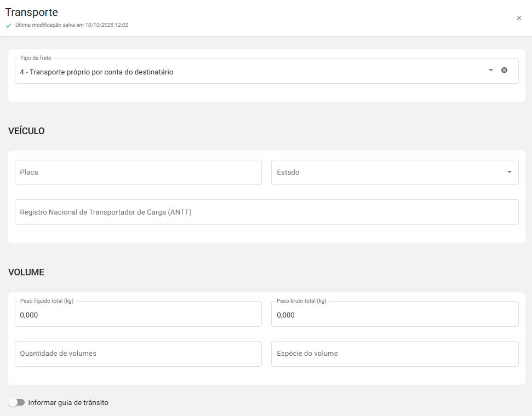Clear the Tipo de frete selection
This screenshot has height=416, width=532.
[x=504, y=70]
